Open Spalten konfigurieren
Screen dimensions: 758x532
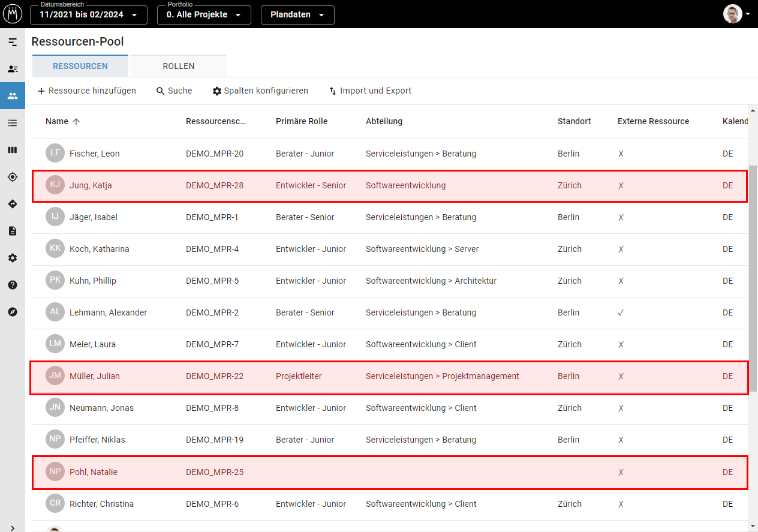point(260,91)
